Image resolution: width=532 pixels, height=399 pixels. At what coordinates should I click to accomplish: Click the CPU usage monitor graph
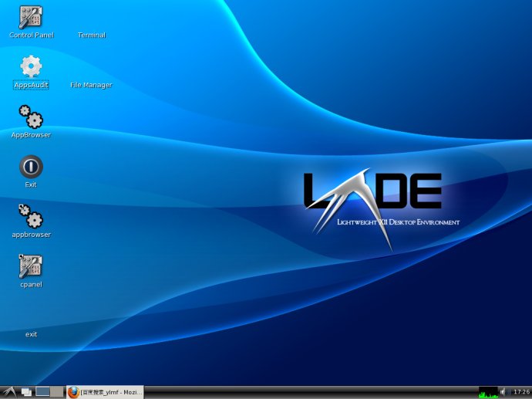488,392
